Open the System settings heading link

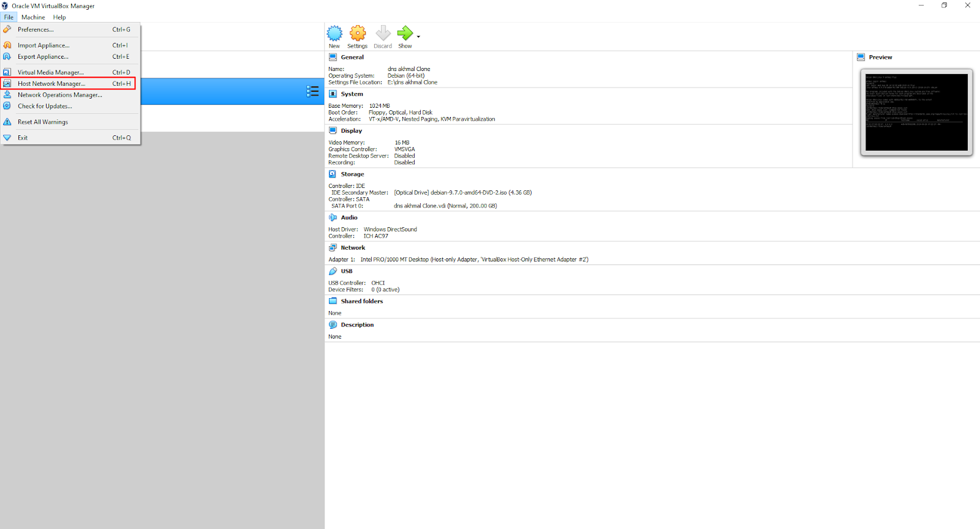352,94
